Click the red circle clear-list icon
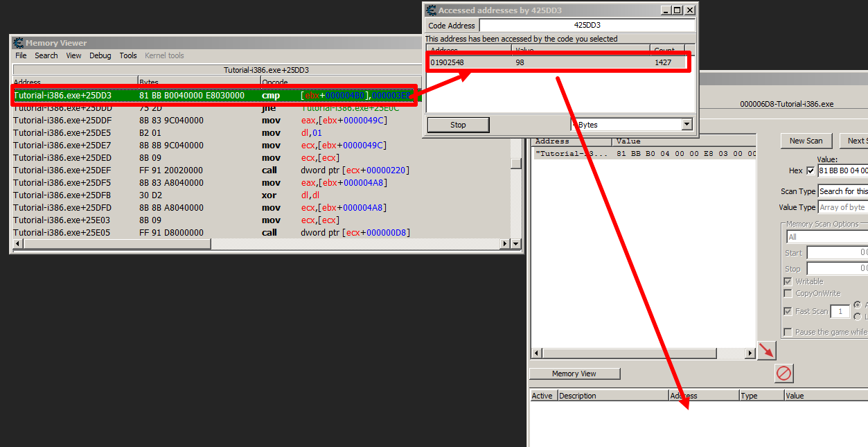The image size is (868, 447). pyautogui.click(x=783, y=374)
